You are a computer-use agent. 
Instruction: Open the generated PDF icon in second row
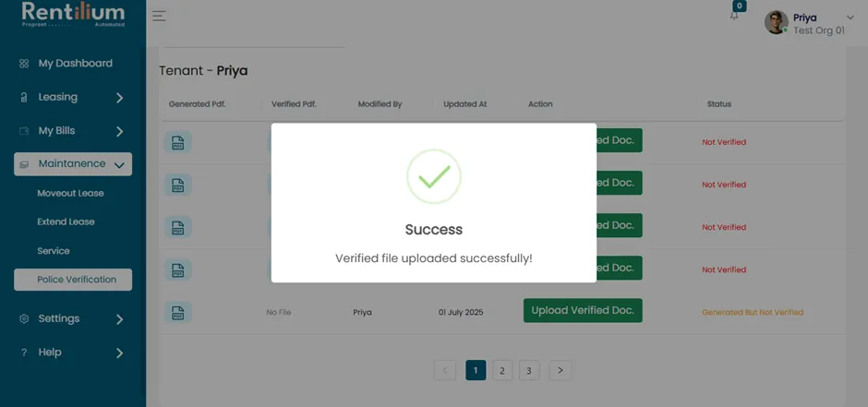coord(177,185)
